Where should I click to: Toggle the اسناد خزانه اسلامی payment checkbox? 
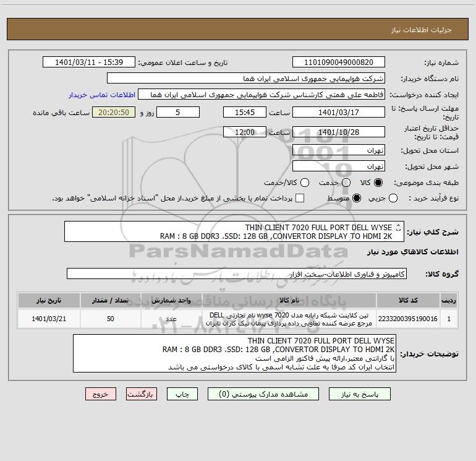[x=300, y=198]
